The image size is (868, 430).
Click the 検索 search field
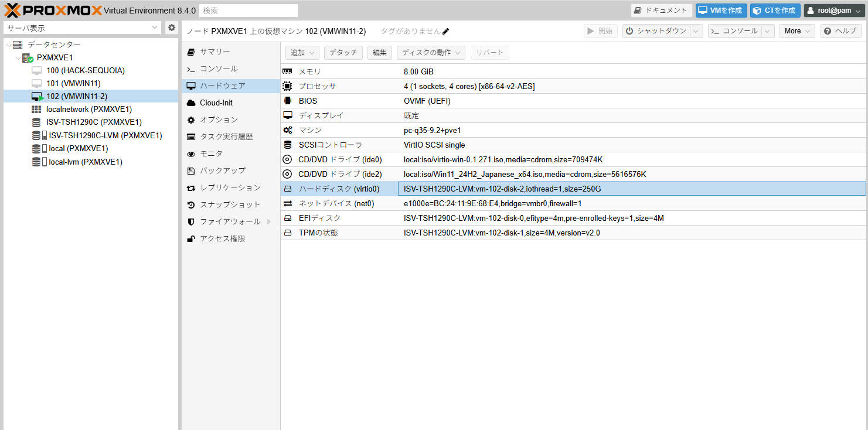coord(249,11)
